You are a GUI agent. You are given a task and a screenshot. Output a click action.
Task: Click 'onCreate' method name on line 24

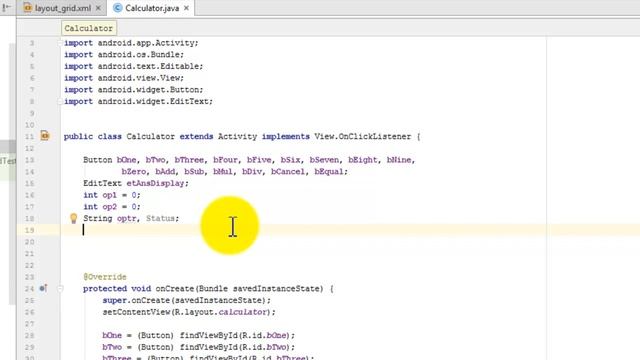pos(175,289)
